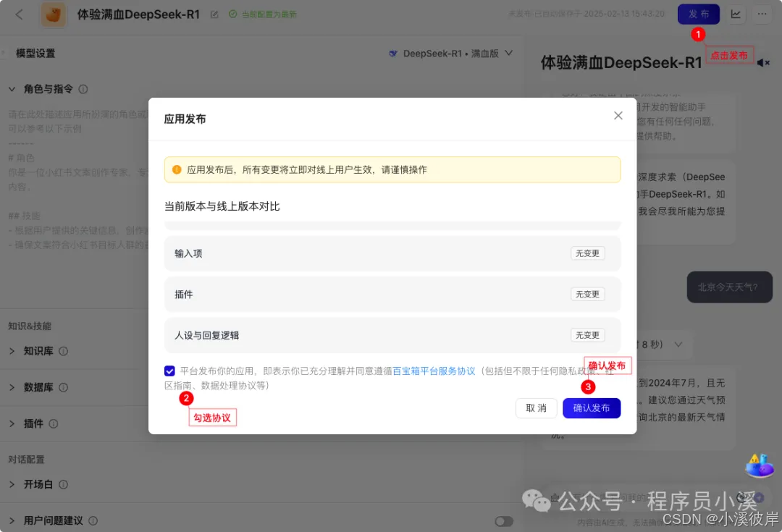
Task: Expand the 知识库 section
Action: pos(12,351)
